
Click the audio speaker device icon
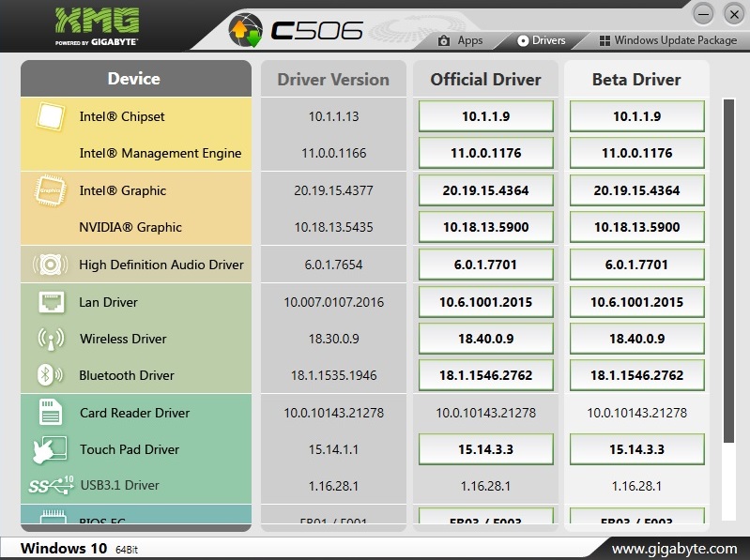point(51,265)
